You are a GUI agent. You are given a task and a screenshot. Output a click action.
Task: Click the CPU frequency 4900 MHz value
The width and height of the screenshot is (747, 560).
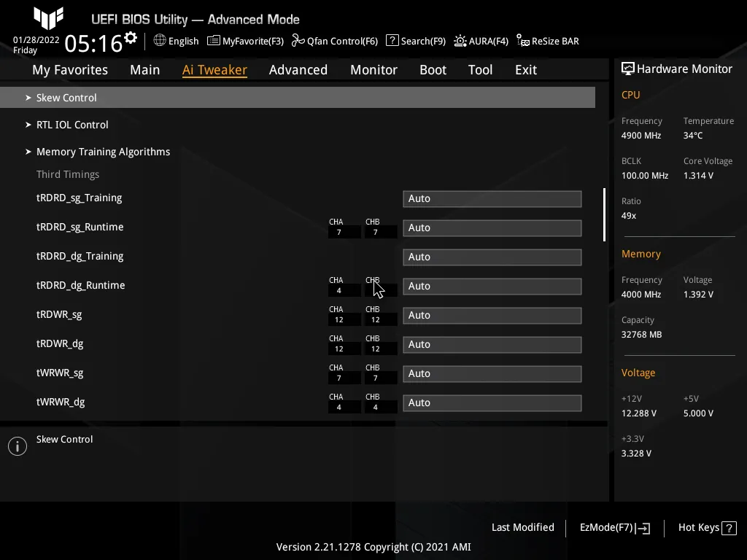pyautogui.click(x=640, y=136)
